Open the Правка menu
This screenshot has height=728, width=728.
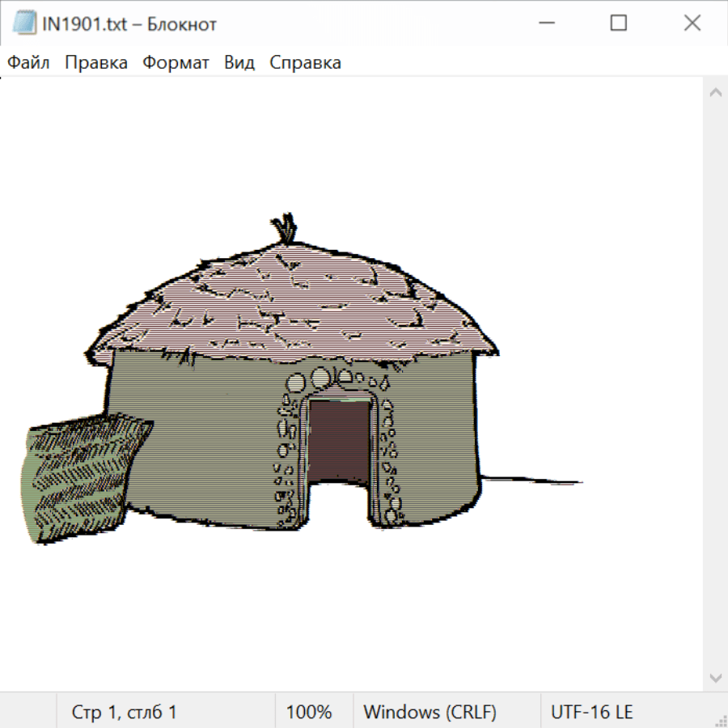point(95,63)
